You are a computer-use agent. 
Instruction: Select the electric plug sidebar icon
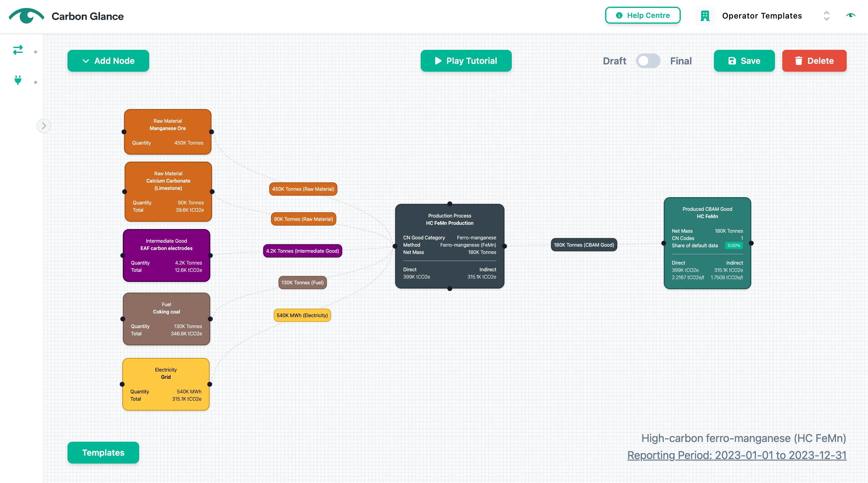pyautogui.click(x=18, y=80)
